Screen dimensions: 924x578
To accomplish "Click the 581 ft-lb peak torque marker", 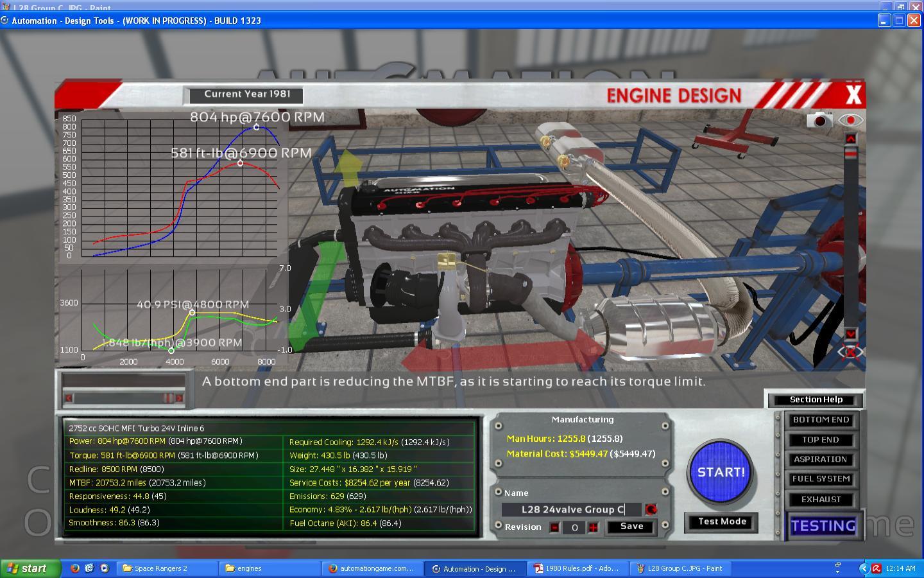I will click(241, 163).
